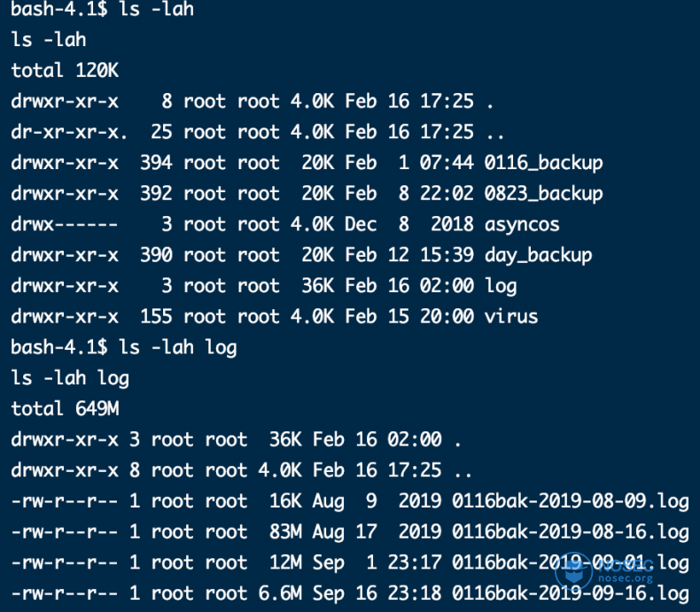Select the 0116_backup directory name

(544, 163)
